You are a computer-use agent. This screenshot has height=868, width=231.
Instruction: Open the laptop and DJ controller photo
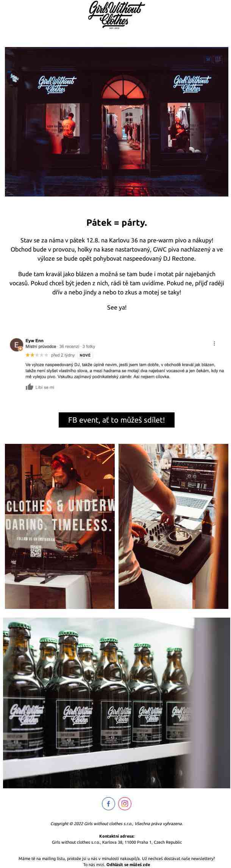pyautogui.click(x=173, y=526)
